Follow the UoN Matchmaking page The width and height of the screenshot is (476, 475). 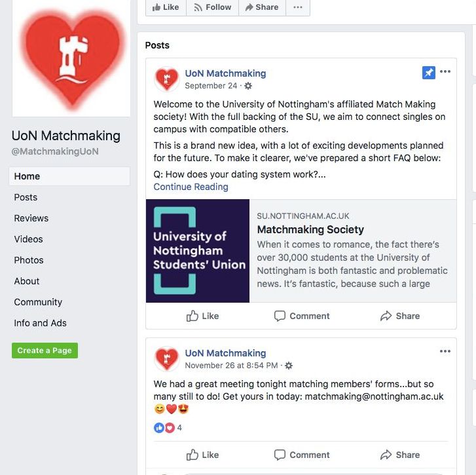click(212, 7)
